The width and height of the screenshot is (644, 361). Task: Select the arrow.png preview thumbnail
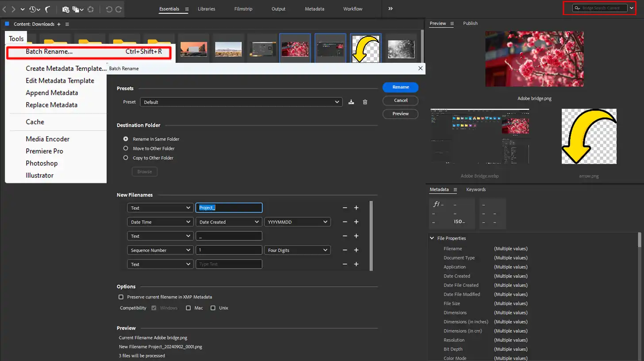click(589, 136)
